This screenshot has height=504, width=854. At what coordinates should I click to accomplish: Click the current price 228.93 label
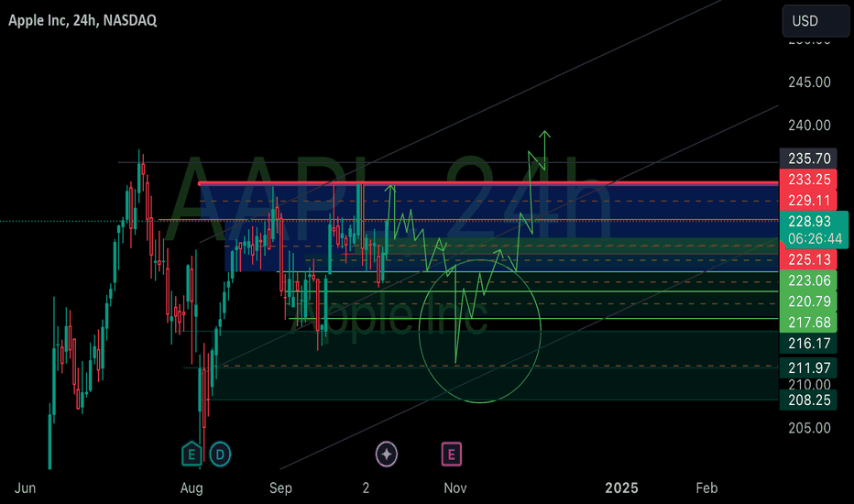pyautogui.click(x=809, y=221)
